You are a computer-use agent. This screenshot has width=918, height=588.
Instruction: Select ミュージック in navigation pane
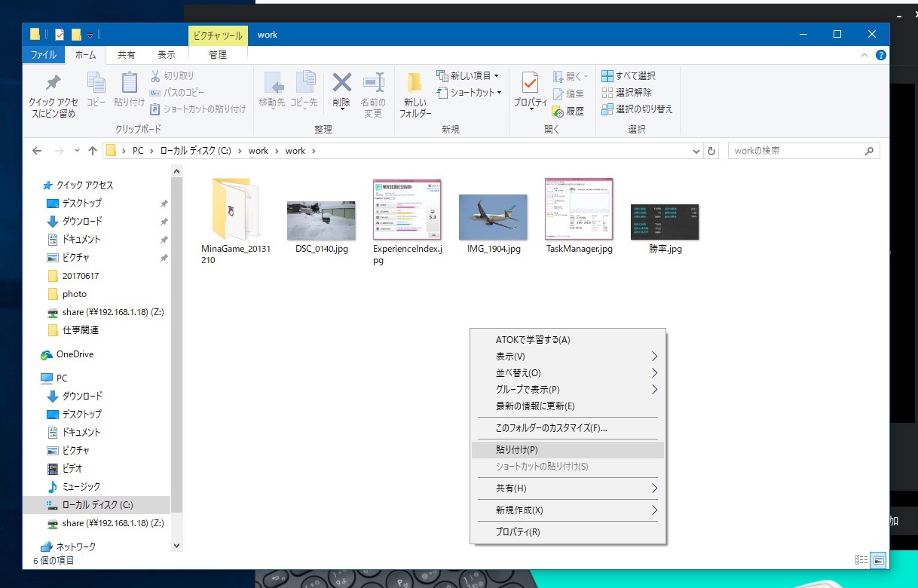(x=81, y=486)
